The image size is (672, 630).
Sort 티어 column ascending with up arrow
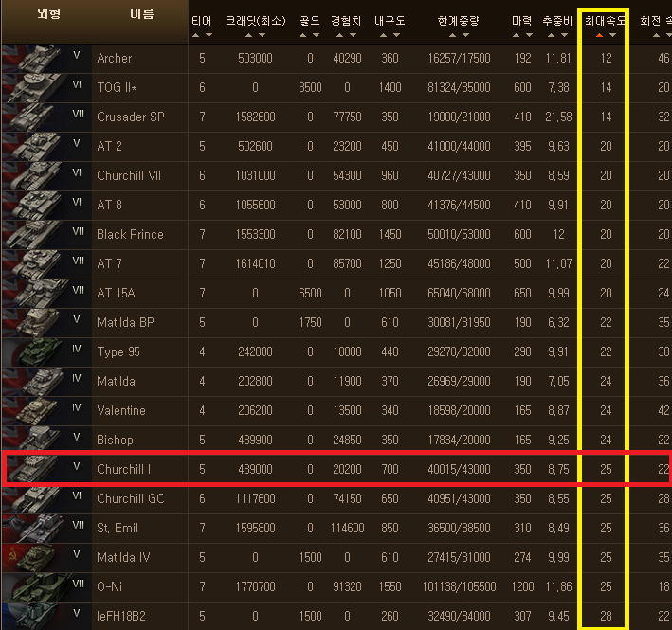point(196,35)
